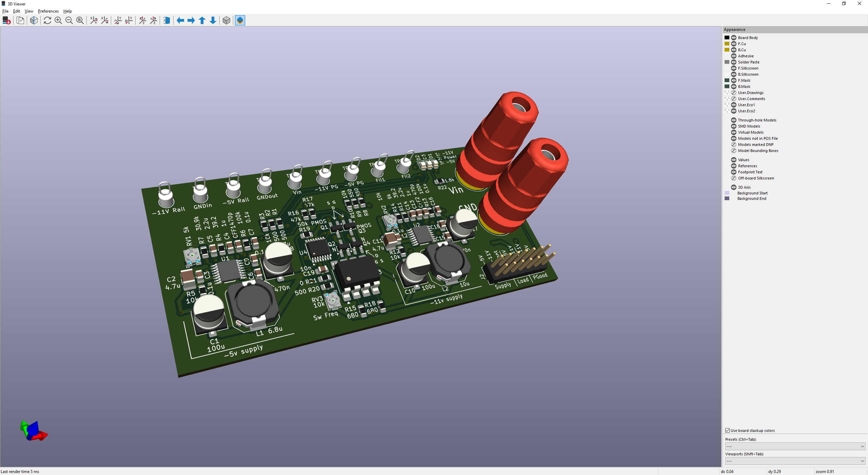The width and height of the screenshot is (868, 475).
Task: Flip the board view using the flip icon
Action: click(166, 20)
